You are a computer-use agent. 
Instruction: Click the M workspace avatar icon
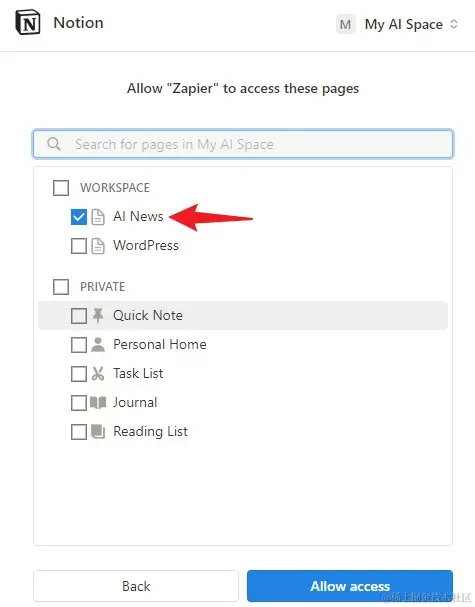coord(345,24)
